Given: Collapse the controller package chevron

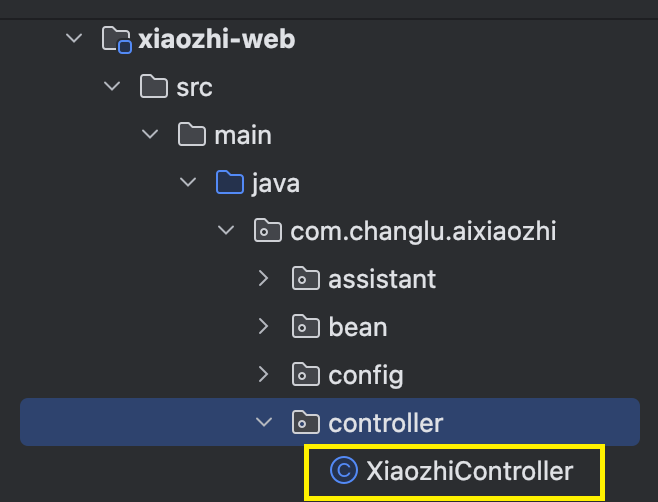Looking at the screenshot, I should coord(264,422).
